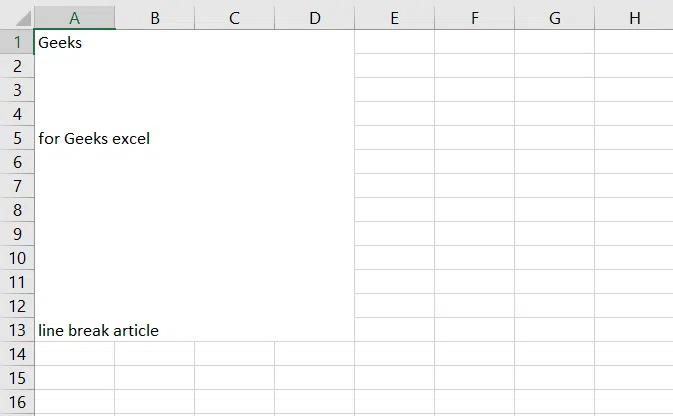Select the row 5 header
The width and height of the screenshot is (673, 416).
16,138
